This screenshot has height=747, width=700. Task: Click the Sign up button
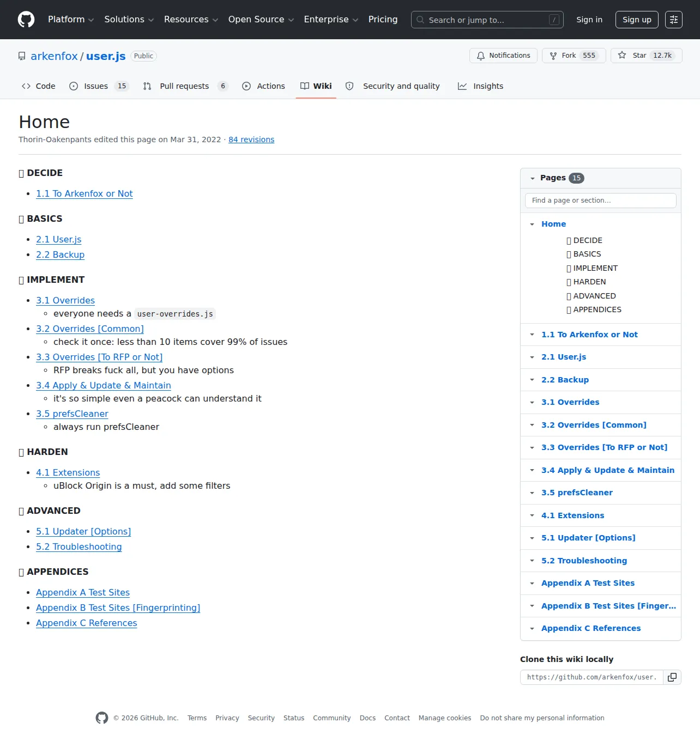[637, 20]
